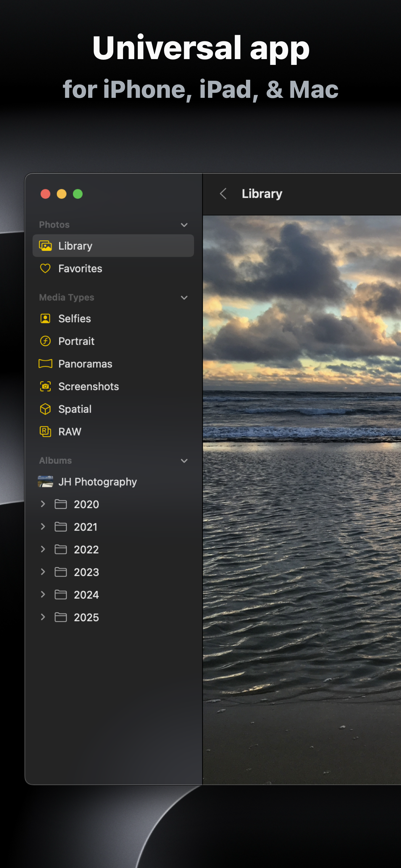The height and width of the screenshot is (868, 401).
Task: Open the JH Photography album
Action: (x=113, y=481)
